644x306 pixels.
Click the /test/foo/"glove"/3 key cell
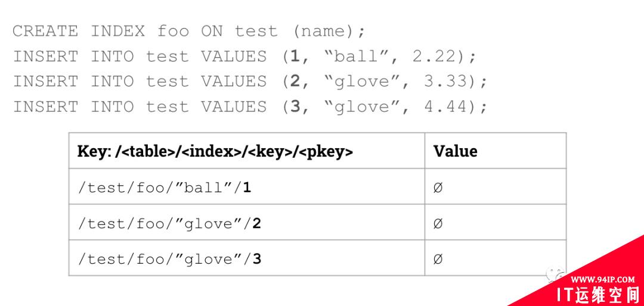246,258
